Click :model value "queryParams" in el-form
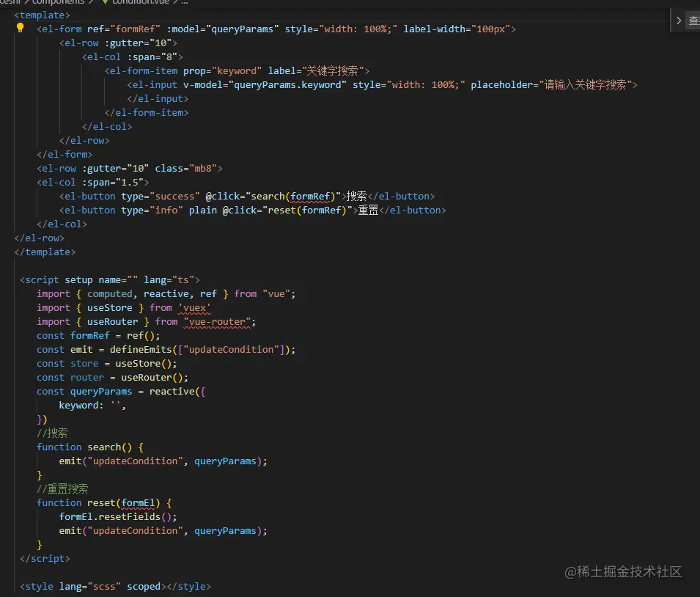The height and width of the screenshot is (597, 700). coord(243,29)
